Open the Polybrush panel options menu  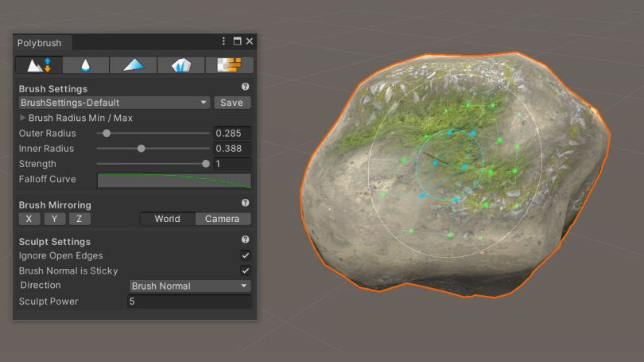pos(224,41)
